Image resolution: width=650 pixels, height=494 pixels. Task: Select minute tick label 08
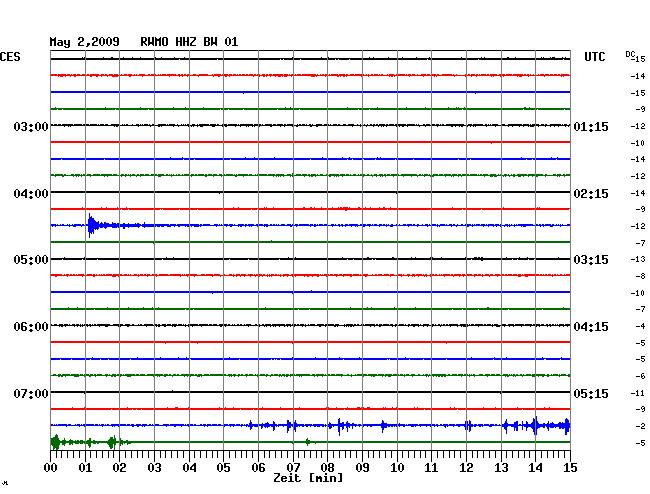[327, 468]
